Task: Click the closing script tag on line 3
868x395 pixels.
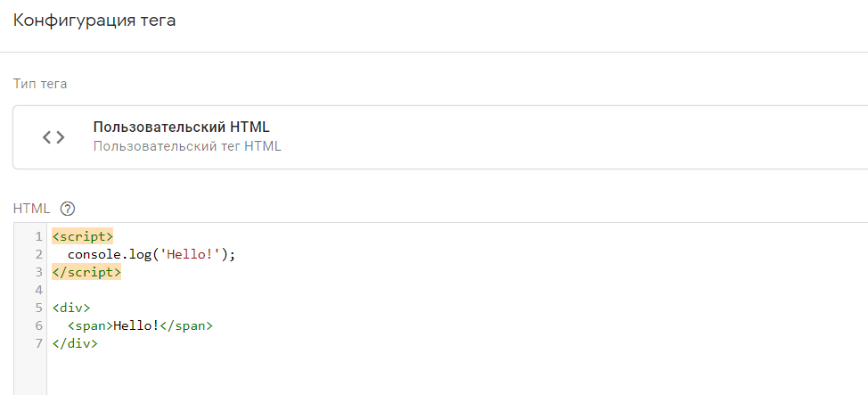Action: tap(86, 272)
